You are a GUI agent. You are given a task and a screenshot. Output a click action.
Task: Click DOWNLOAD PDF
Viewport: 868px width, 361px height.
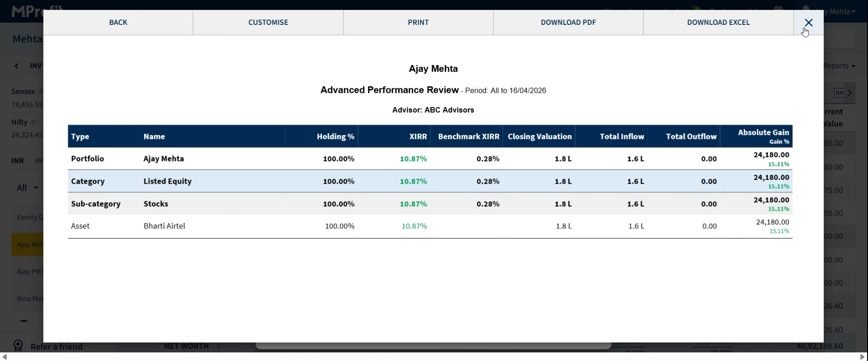(568, 23)
